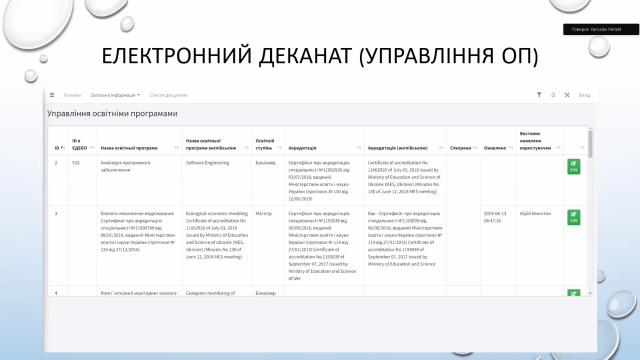Click the green Edit button for Software Engineering row

pyautogui.click(x=573, y=167)
